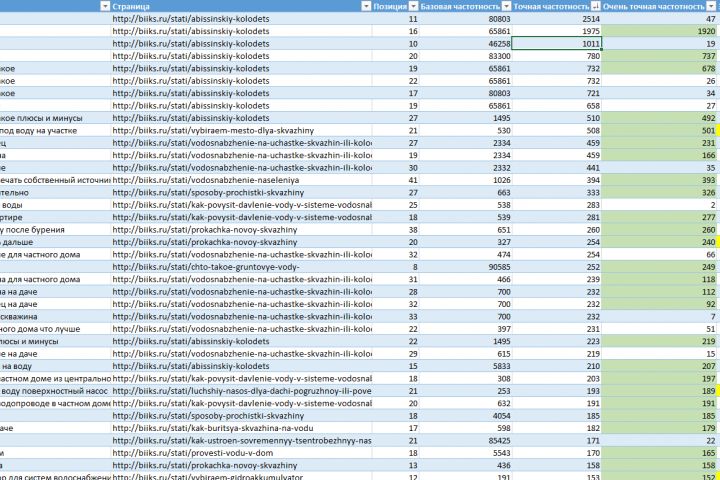Image resolution: width=720 pixels, height=480 pixels.
Task: Select the cell with value 83300
Action: coord(465,56)
